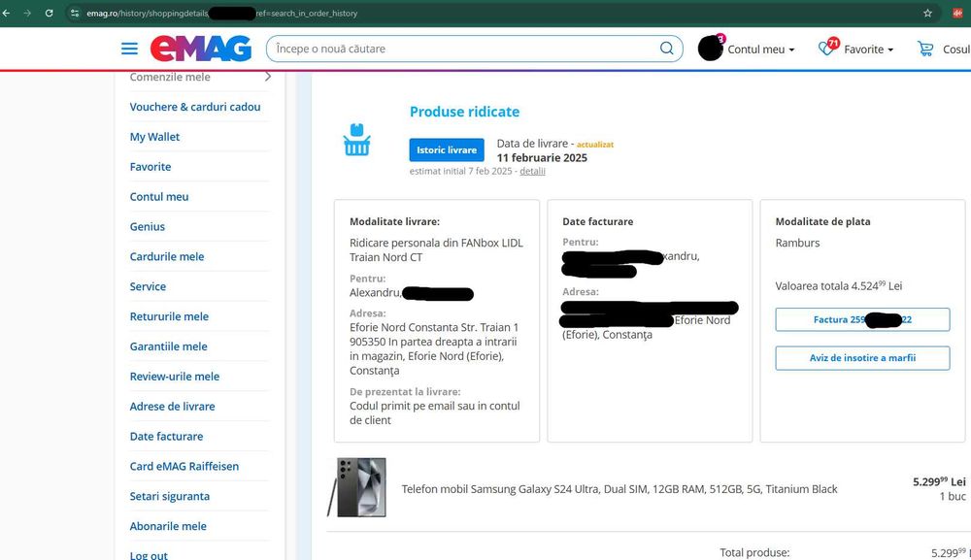Open Genius in the sidebar

[x=148, y=226]
